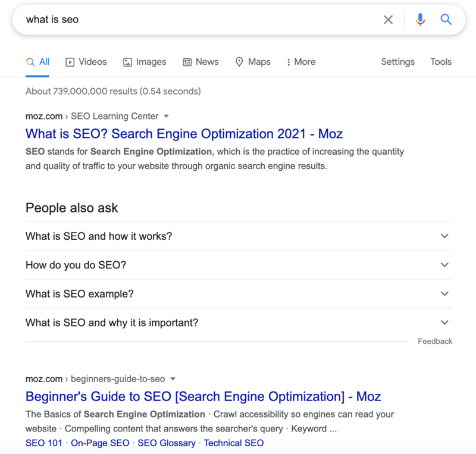Image resolution: width=476 pixels, height=454 pixels.
Task: Open the Settings menu
Action: [x=397, y=61]
